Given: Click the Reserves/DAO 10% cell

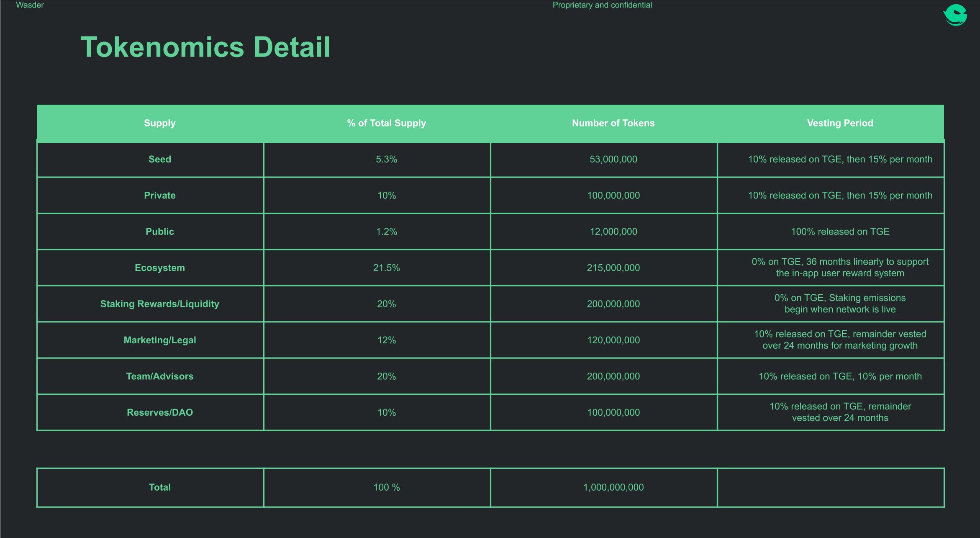Looking at the screenshot, I should click(x=387, y=412).
